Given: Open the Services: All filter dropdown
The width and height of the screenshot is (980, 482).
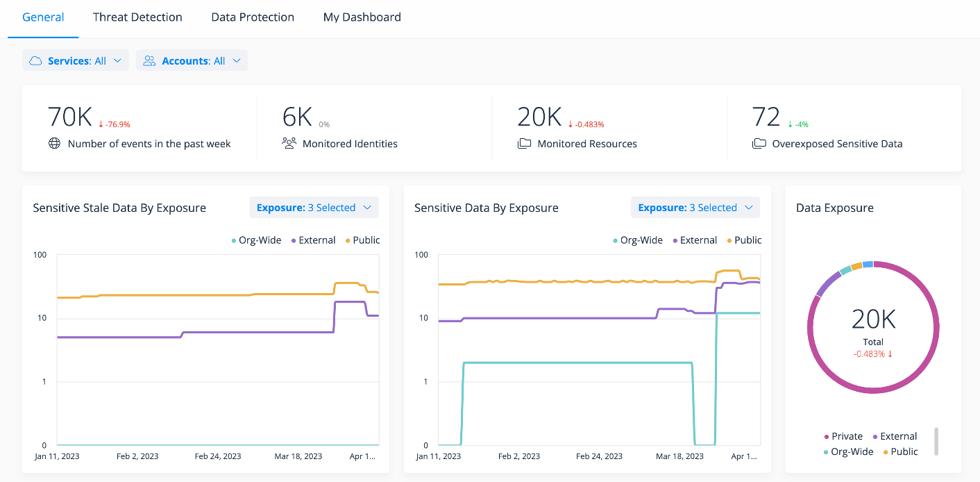Looking at the screenshot, I should point(76,60).
